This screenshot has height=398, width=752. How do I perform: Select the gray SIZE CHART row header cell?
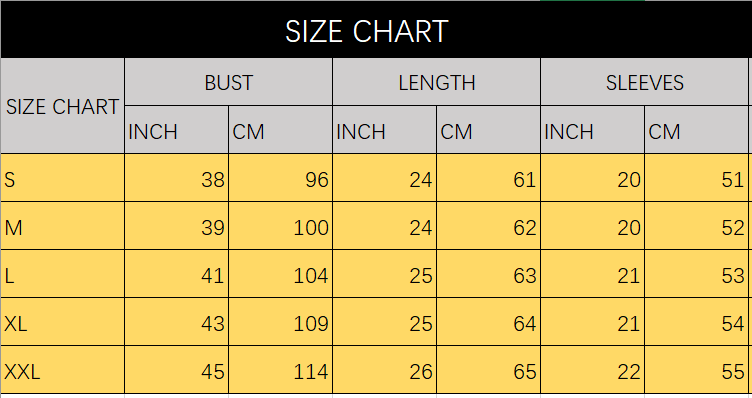tap(62, 106)
